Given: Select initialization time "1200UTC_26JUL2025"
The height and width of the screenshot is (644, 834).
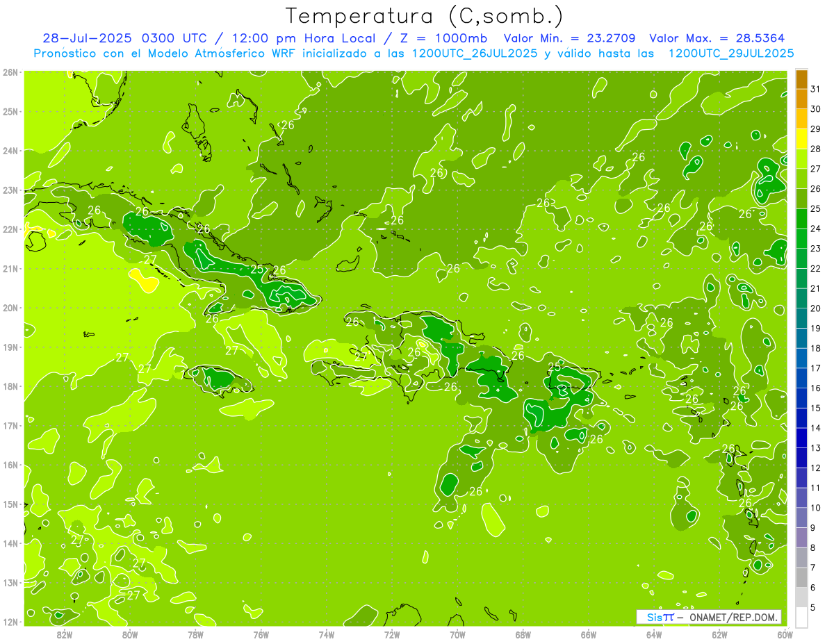Looking at the screenshot, I should (475, 53).
